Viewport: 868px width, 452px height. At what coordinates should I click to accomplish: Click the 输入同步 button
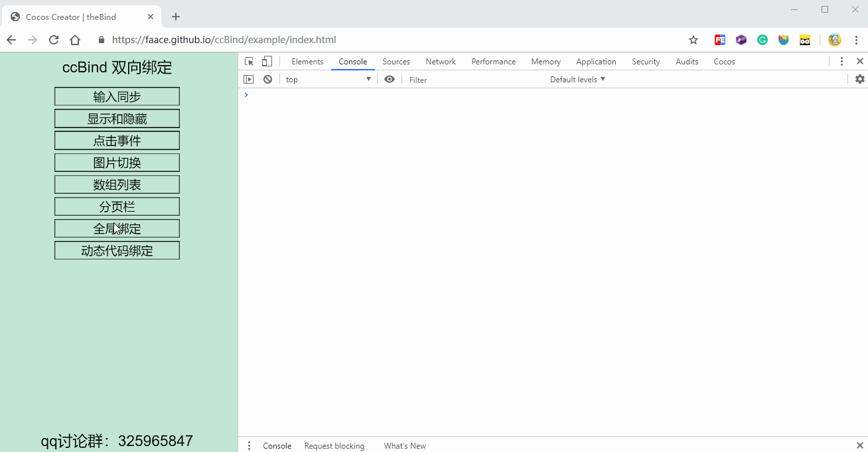point(117,96)
